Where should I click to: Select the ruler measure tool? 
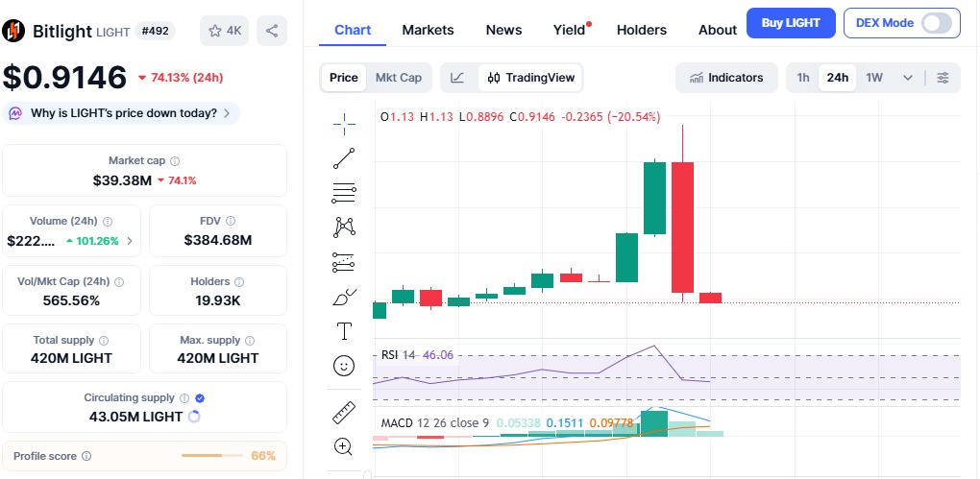(344, 412)
